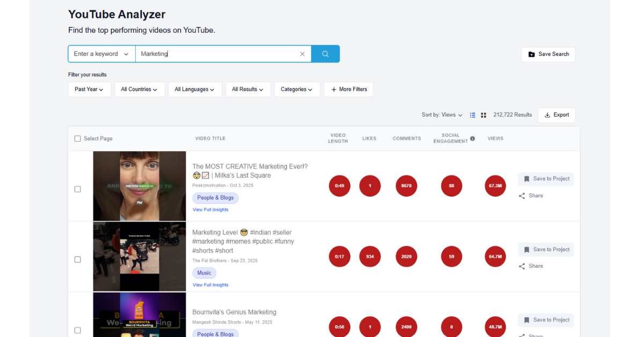The image size is (644, 337).
Task: Open View Full Insights for Marketing Level
Action: 210,285
